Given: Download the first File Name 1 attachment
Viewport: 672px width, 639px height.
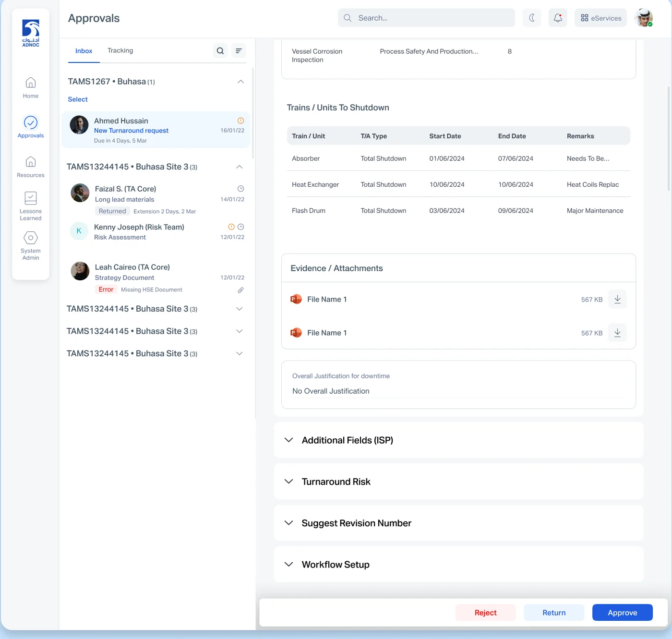Looking at the screenshot, I should [x=617, y=299].
